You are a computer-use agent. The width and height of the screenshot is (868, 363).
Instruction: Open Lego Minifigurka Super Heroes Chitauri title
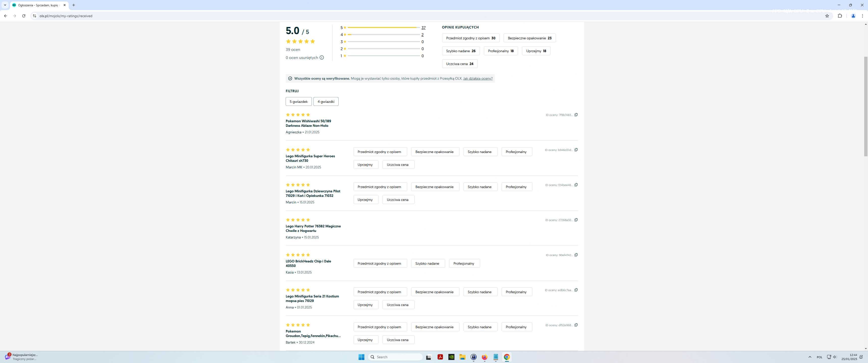pos(310,158)
